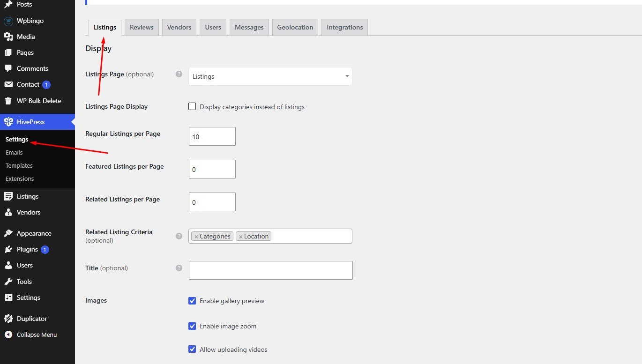This screenshot has height=364, width=642.
Task: Click the WP Bulk Delete trash icon
Action: (8, 101)
